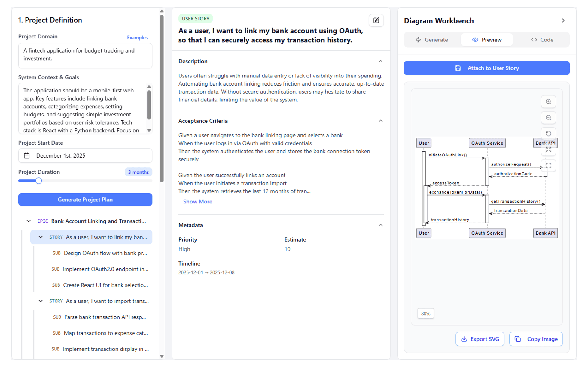Click the fit-to-screen expand arrows icon

(x=548, y=150)
